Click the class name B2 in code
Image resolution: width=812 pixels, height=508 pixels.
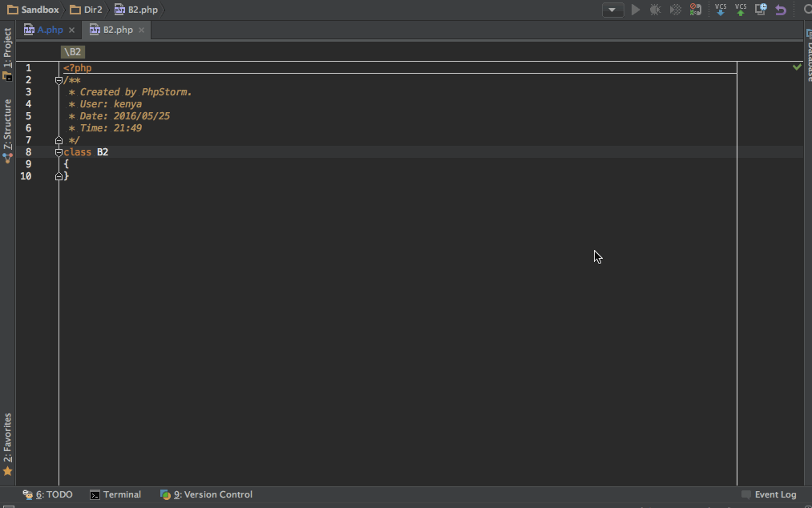pyautogui.click(x=103, y=152)
